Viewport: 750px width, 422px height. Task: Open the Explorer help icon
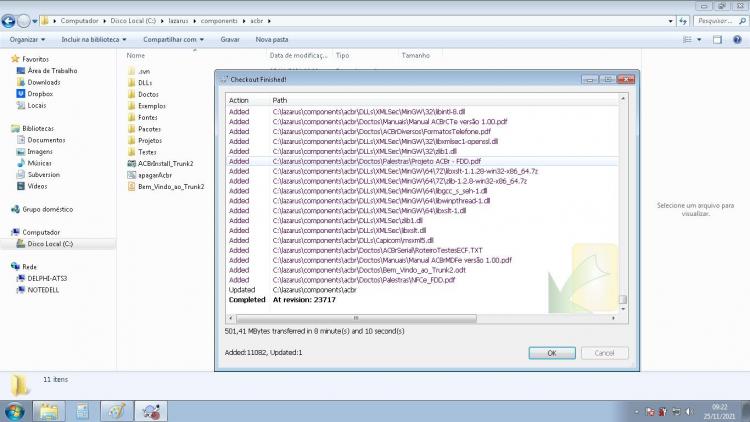coord(737,40)
